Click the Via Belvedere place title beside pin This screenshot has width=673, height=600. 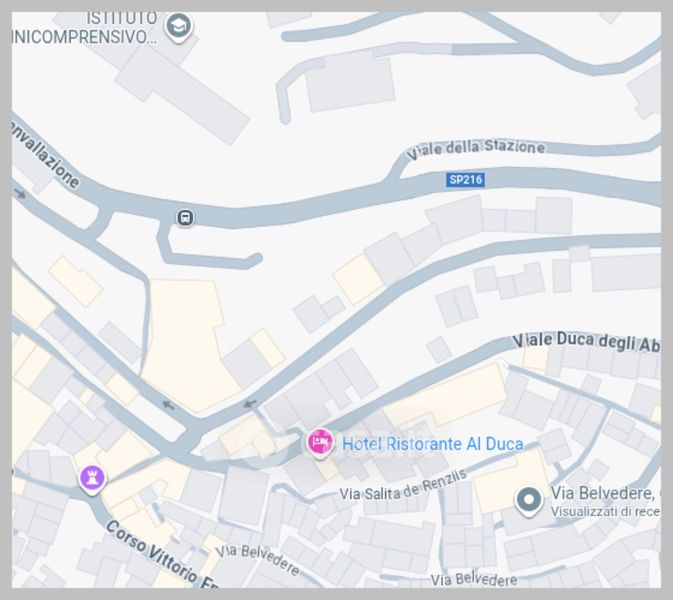coord(605,493)
